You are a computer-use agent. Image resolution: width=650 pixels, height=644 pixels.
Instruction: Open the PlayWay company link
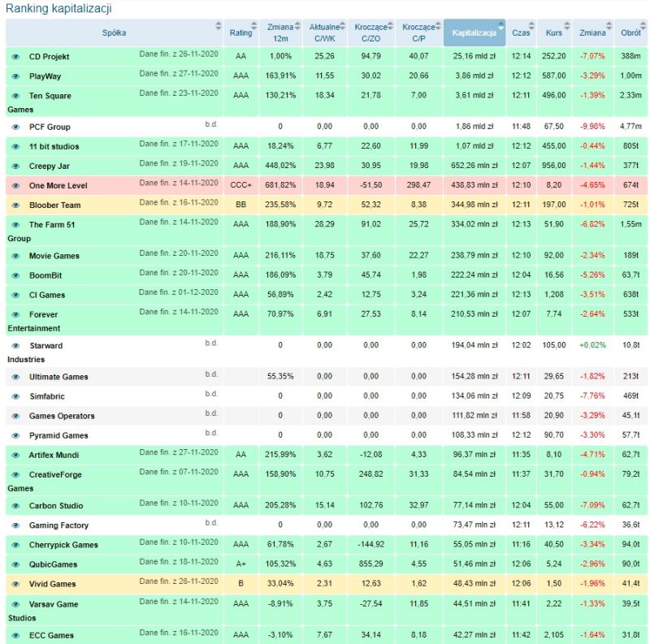(x=45, y=76)
